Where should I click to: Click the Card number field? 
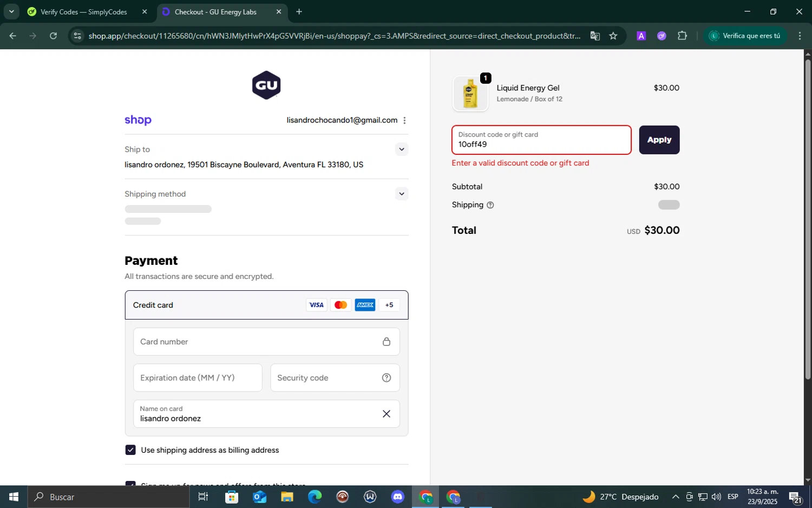(x=266, y=342)
